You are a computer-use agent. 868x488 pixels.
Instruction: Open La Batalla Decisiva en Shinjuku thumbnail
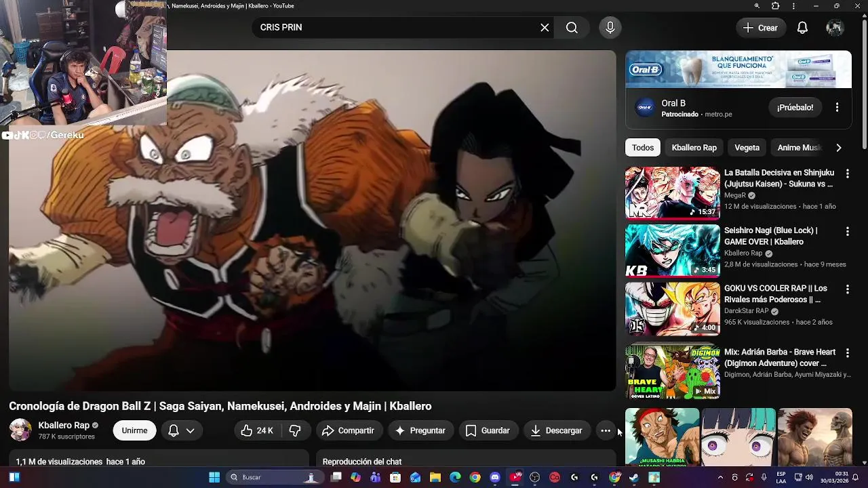[x=672, y=193]
